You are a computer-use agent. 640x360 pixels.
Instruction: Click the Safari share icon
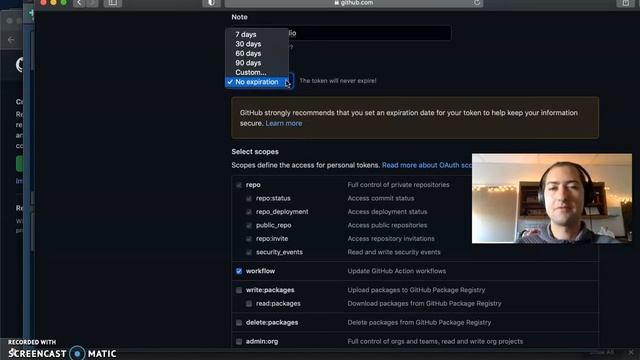point(625,3)
